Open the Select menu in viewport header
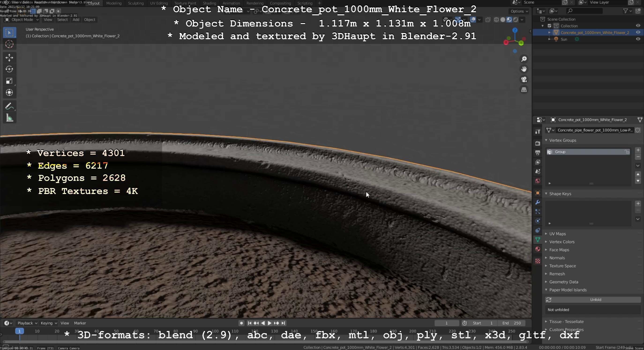Image resolution: width=644 pixels, height=350 pixels. click(63, 19)
